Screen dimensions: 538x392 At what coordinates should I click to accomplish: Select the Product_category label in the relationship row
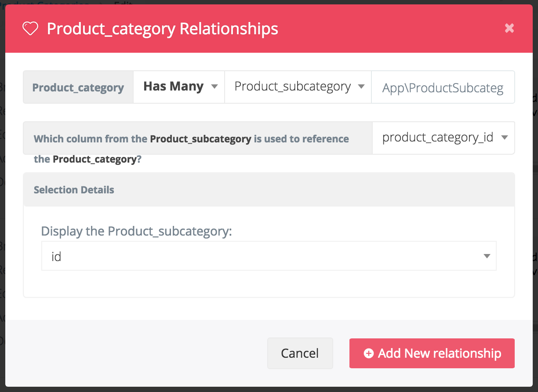pos(77,87)
